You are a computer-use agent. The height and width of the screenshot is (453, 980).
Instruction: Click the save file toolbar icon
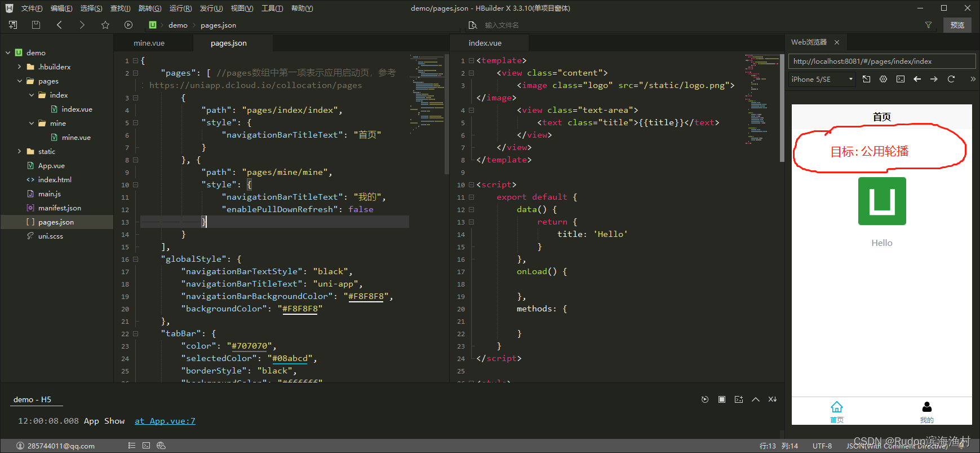(36, 25)
